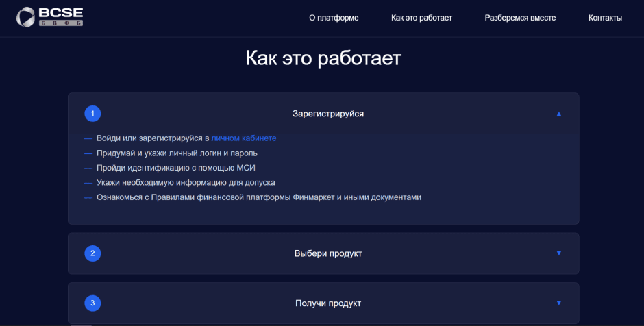644x326 pixels.
Task: Click the Получи продукт section title
Action: coord(328,303)
